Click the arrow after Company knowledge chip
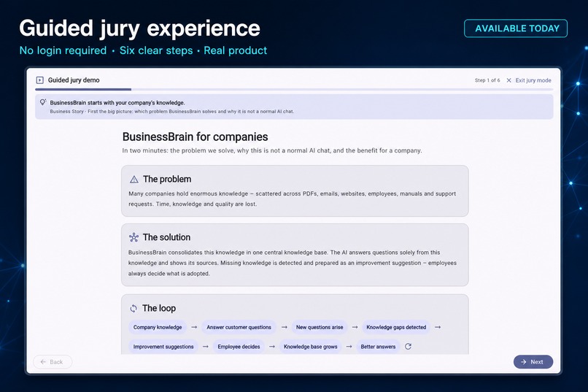This screenshot has width=588, height=392. click(x=194, y=327)
